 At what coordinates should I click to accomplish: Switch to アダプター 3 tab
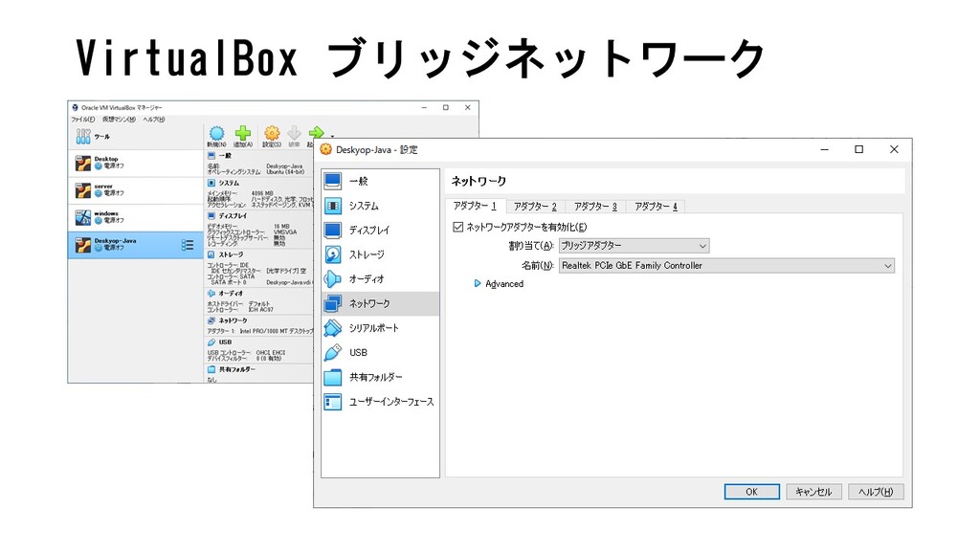[x=595, y=207]
